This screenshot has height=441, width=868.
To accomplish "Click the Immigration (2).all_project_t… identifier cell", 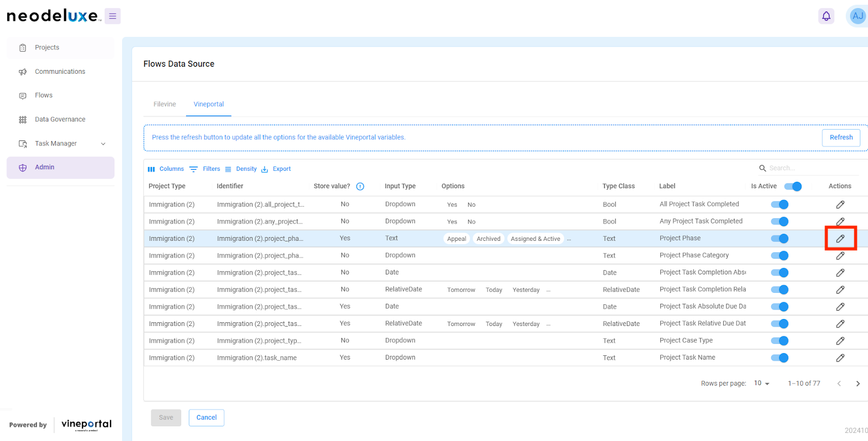I will [x=261, y=204].
